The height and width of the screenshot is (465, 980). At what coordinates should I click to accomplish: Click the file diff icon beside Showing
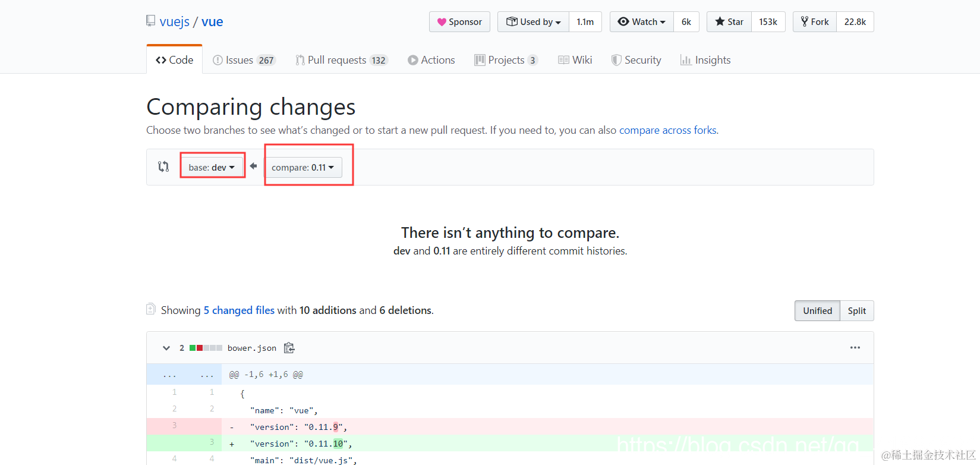click(151, 309)
